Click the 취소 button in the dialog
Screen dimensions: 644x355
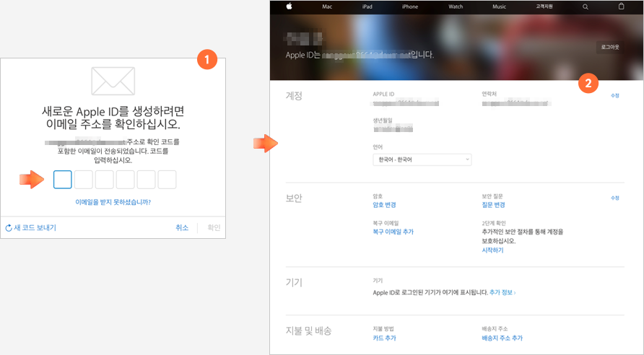[x=182, y=228]
